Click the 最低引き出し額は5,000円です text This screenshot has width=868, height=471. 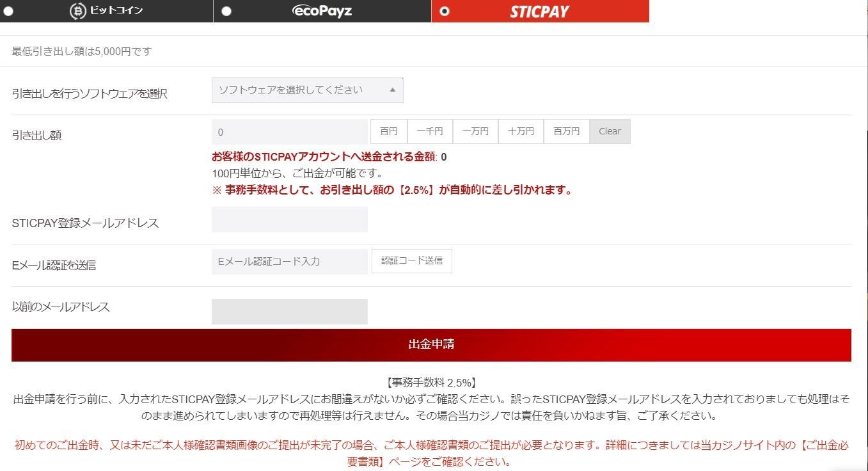[x=82, y=51]
